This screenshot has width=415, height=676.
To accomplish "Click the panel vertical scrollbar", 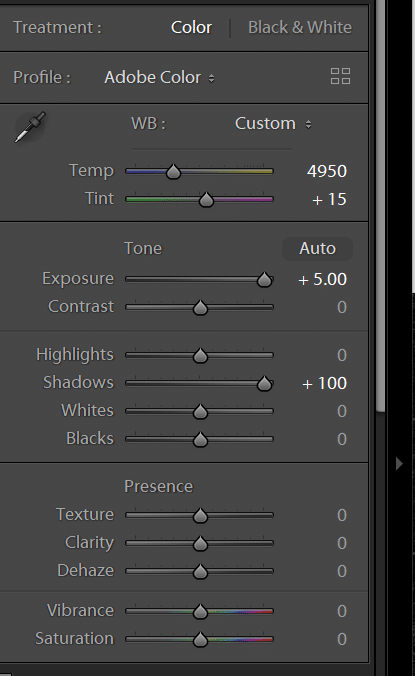I will [x=381, y=207].
